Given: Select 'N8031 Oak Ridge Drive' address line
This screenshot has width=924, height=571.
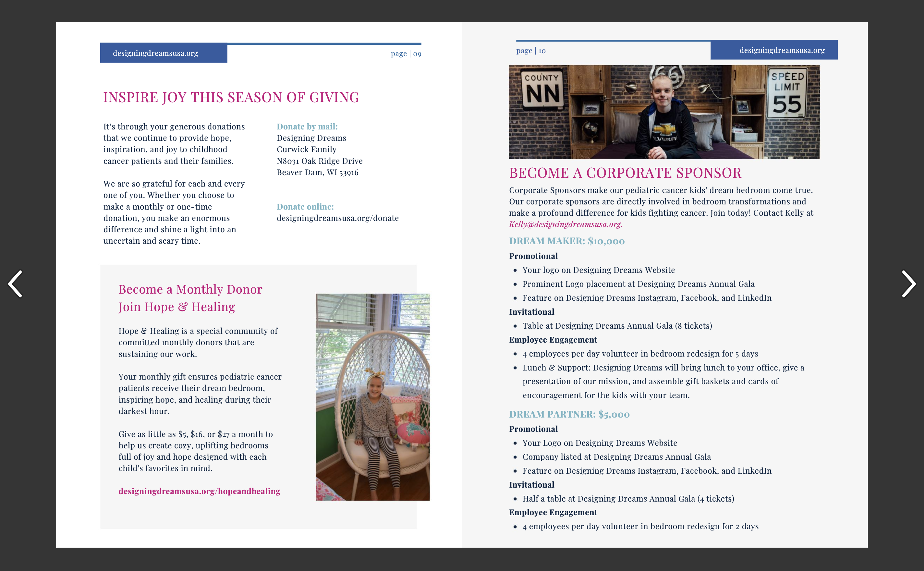Looking at the screenshot, I should [320, 161].
